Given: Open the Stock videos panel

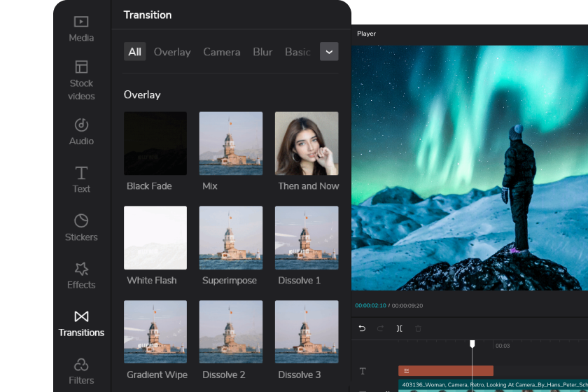Looking at the screenshot, I should [81, 80].
